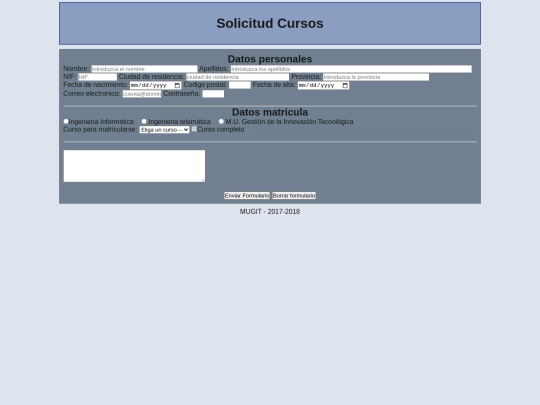This screenshot has width=540, height=405.
Task: Click into the NIF field
Action: [x=97, y=77]
